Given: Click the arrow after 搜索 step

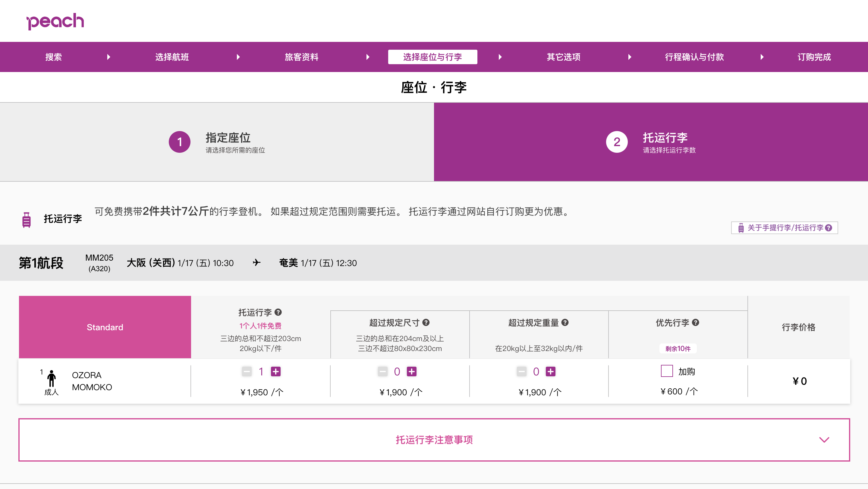Looking at the screenshot, I should click(x=108, y=57).
